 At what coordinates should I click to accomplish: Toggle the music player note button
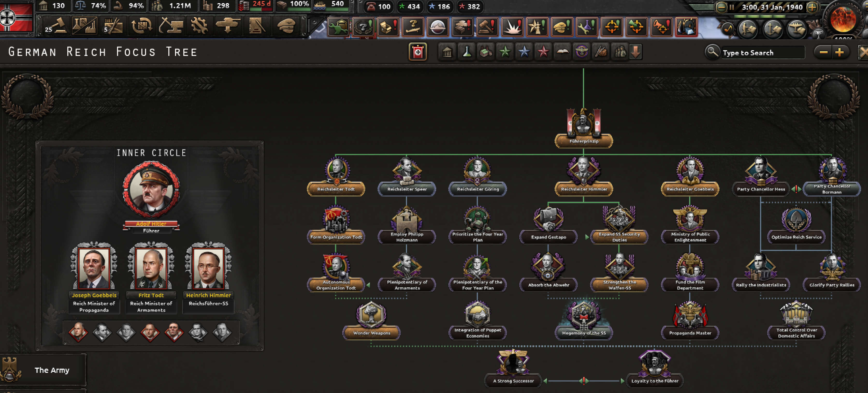tap(728, 29)
